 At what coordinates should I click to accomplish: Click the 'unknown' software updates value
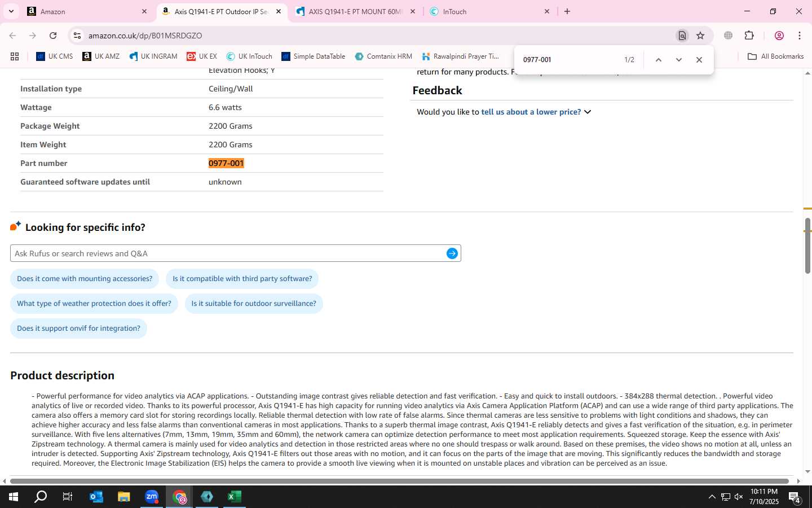[225, 182]
